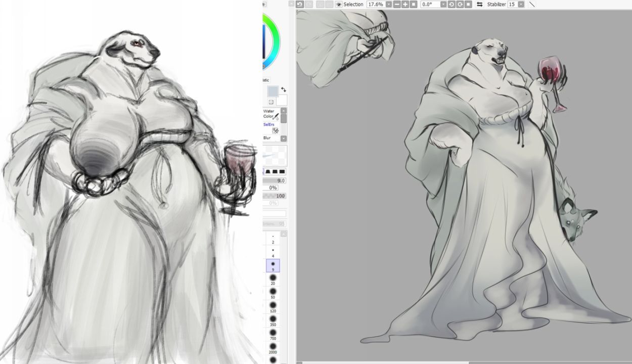Click the zoom in plus button

pyautogui.click(x=405, y=4)
